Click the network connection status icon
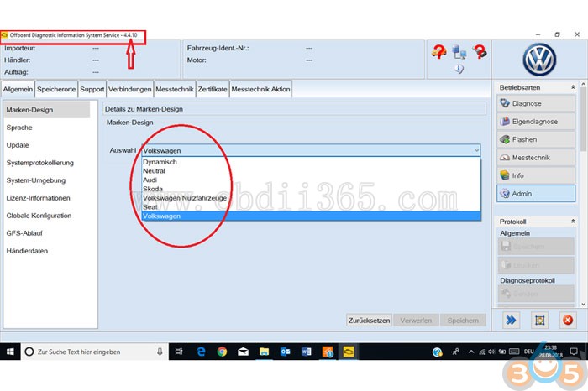The image size is (588, 391). [x=459, y=52]
